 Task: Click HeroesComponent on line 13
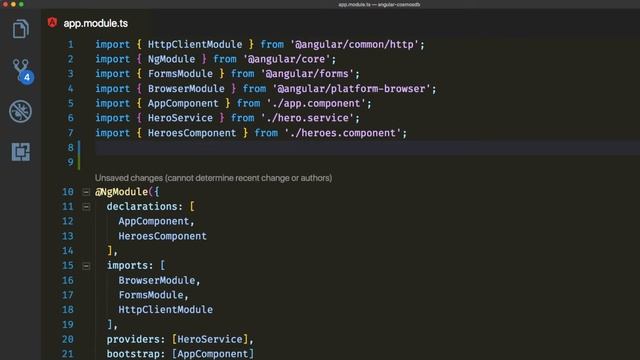click(162, 236)
